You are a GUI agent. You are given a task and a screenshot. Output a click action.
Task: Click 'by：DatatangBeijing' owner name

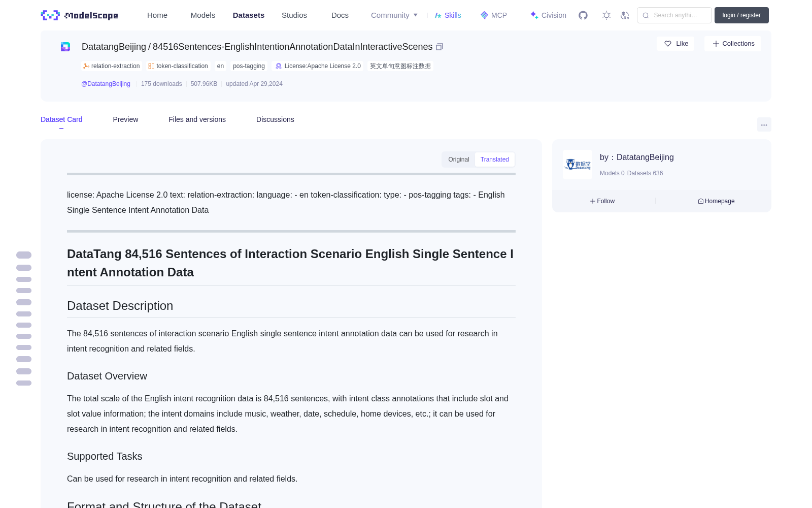[x=637, y=157]
